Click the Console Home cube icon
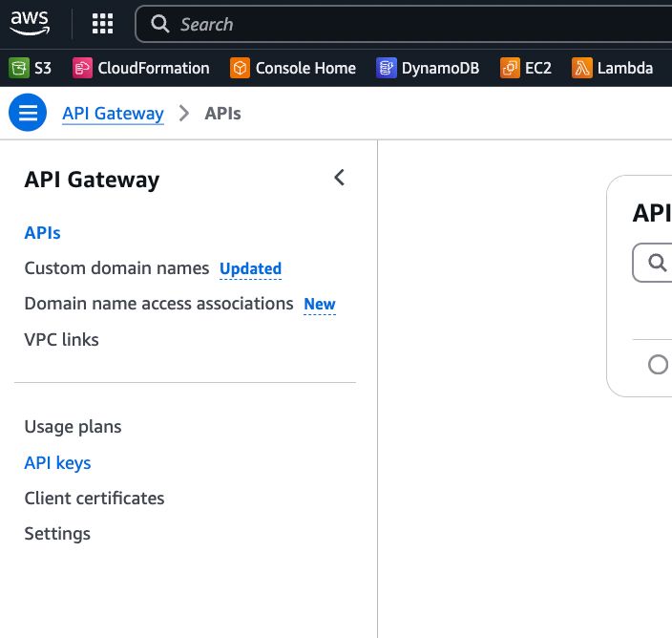Image resolution: width=672 pixels, height=638 pixels. pos(240,68)
